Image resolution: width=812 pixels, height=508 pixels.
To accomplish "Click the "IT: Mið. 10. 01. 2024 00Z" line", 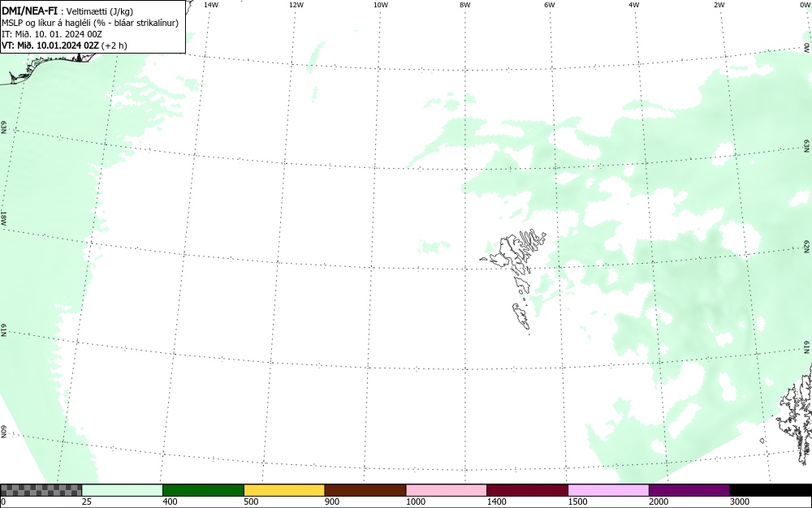I will pos(52,34).
